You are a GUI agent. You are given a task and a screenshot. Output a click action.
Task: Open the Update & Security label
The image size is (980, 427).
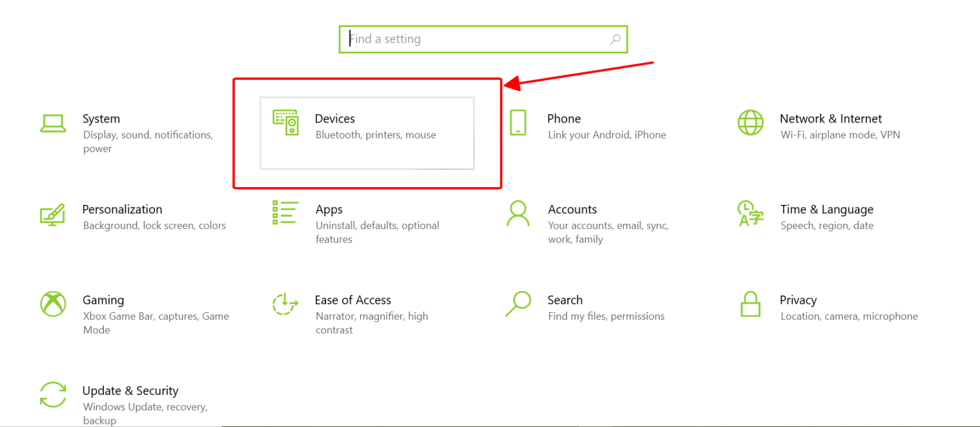point(130,391)
